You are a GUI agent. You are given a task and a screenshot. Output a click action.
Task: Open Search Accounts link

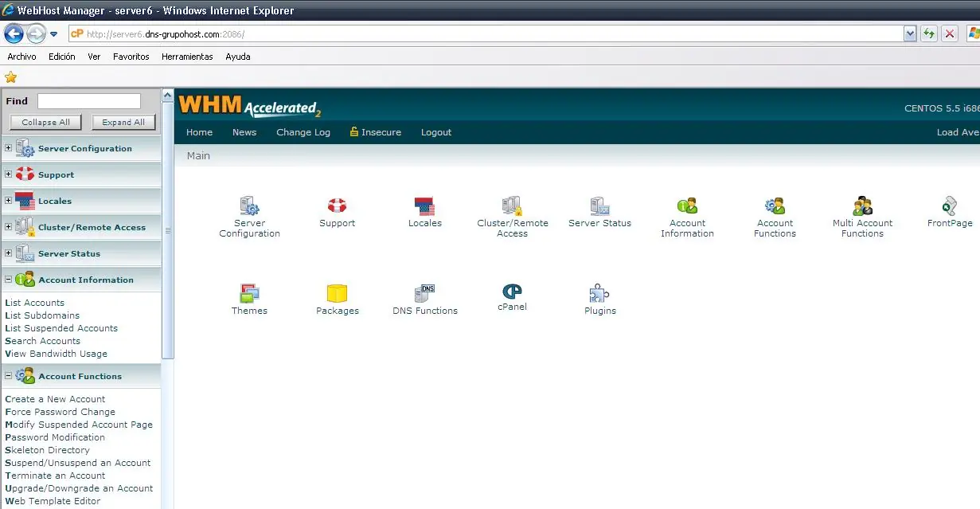(42, 341)
